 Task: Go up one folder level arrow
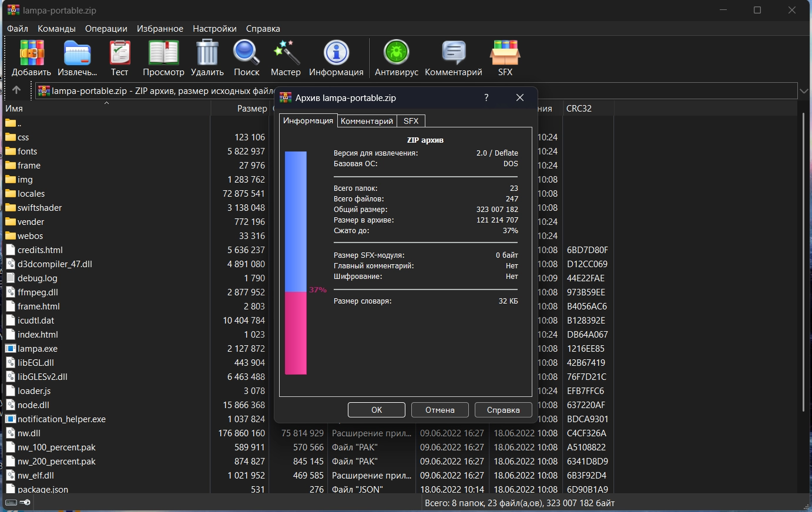(16, 90)
